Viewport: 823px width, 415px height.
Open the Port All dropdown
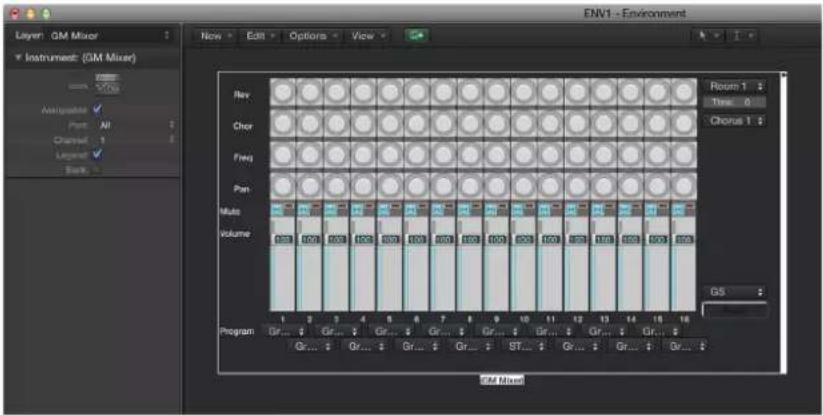tap(135, 126)
